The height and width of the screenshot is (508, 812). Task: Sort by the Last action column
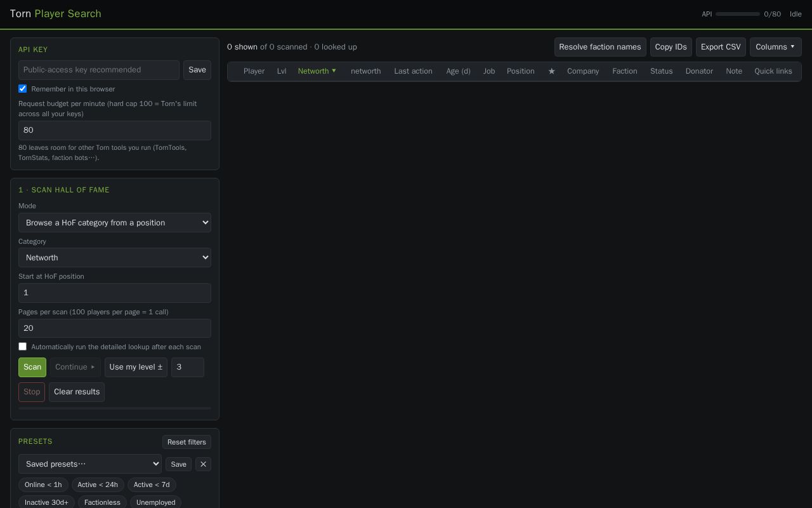pyautogui.click(x=413, y=71)
